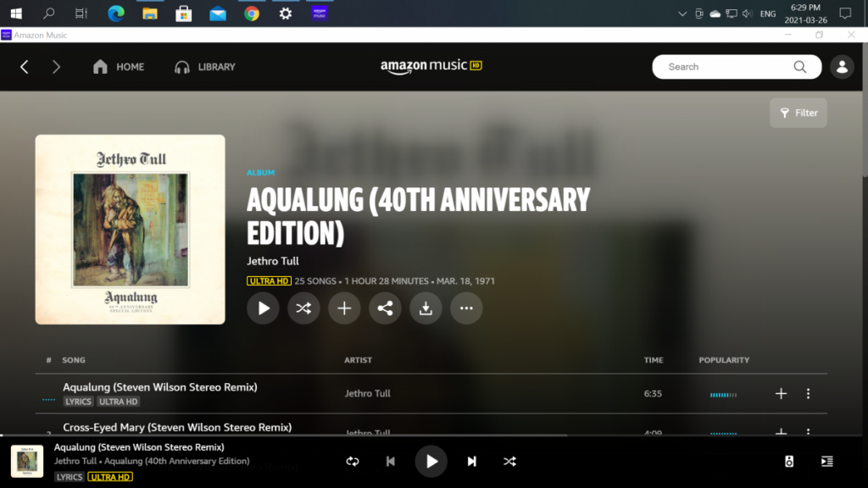Open the HOME tab
The image size is (868, 488).
[x=119, y=67]
